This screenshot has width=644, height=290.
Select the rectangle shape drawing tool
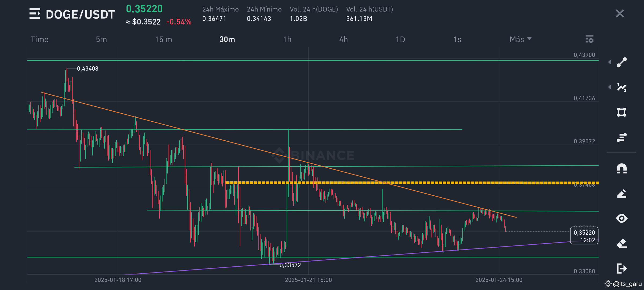tap(622, 112)
